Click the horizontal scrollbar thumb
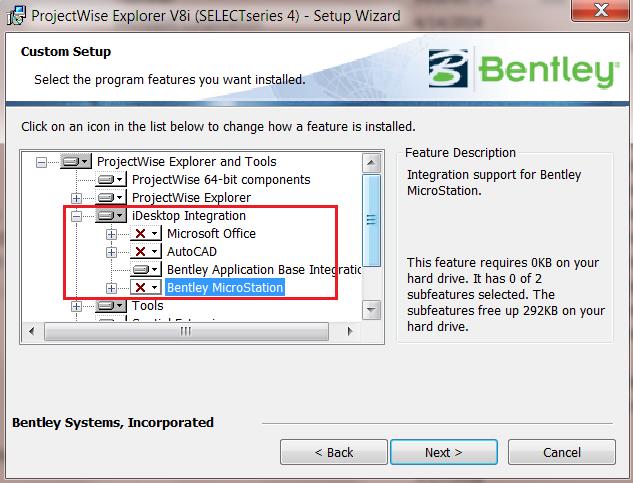 click(x=186, y=332)
